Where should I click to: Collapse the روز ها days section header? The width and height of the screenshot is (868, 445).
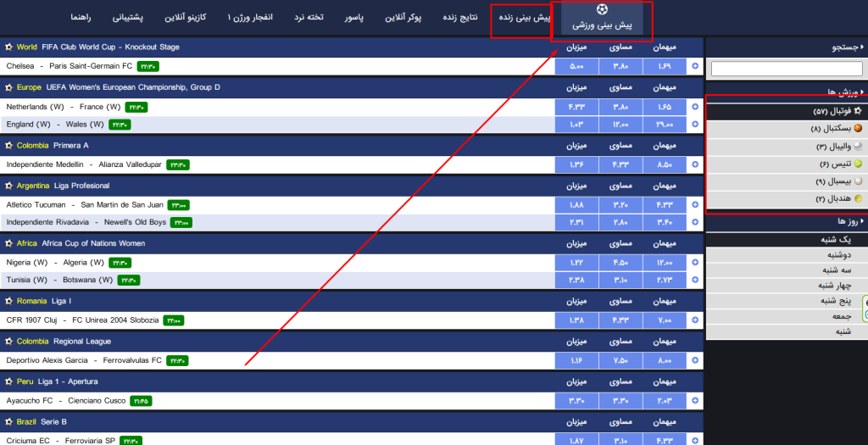[x=787, y=221]
